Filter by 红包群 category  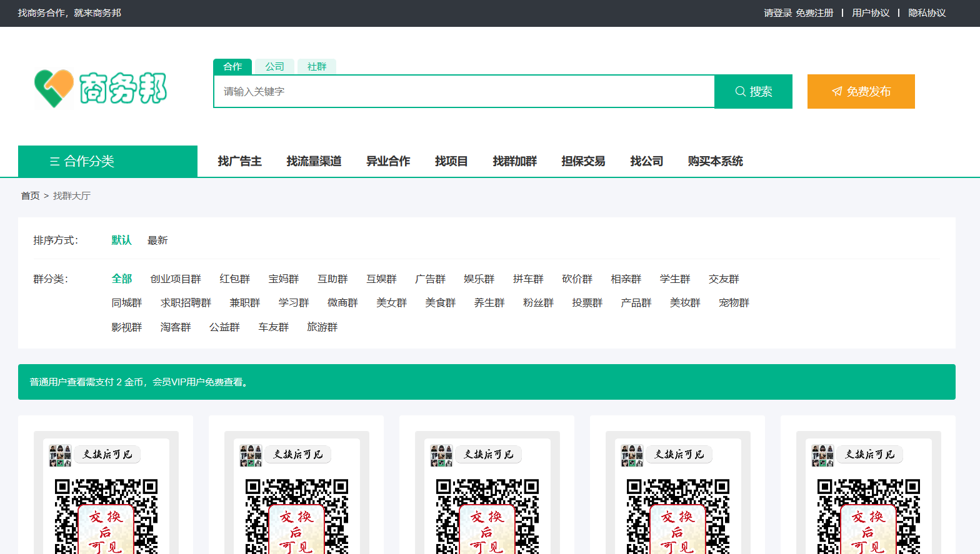coord(234,279)
